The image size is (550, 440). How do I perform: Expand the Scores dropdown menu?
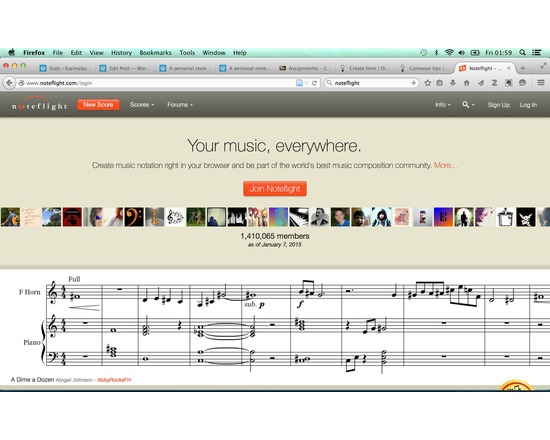coord(142,105)
